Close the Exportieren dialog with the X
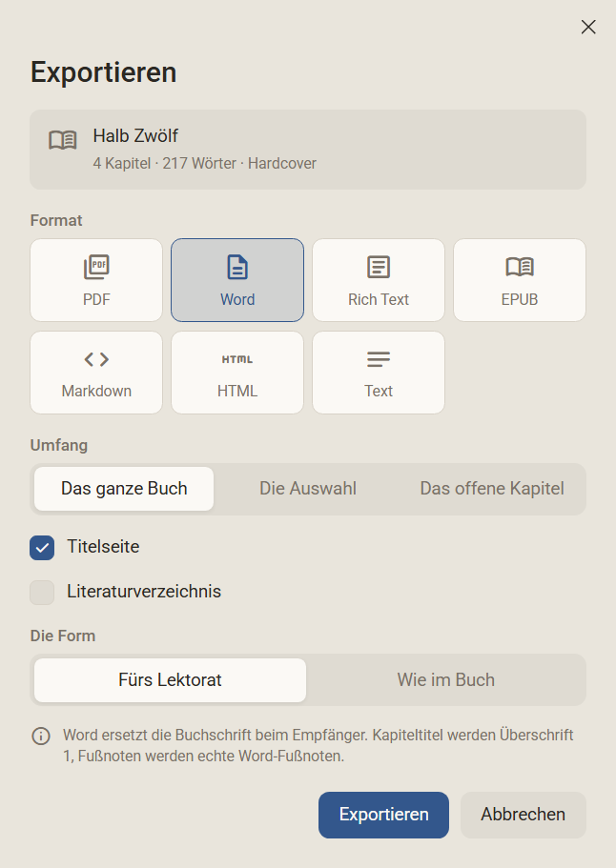 tap(588, 27)
